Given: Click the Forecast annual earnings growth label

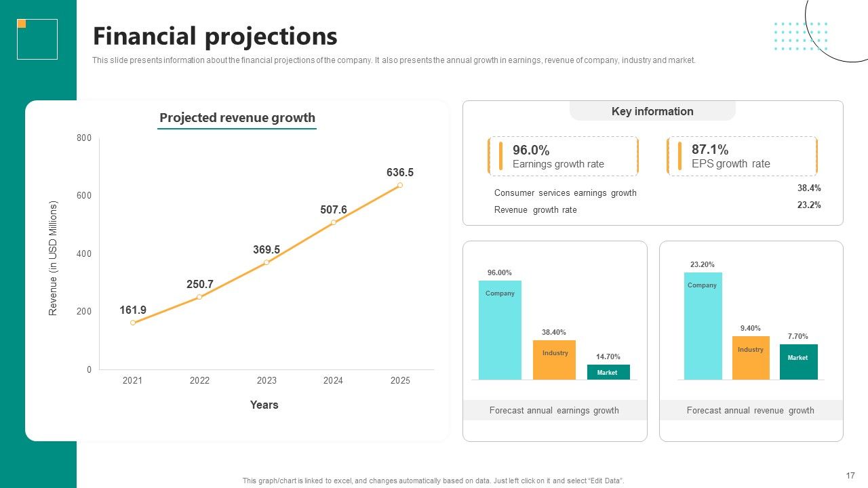Looking at the screenshot, I should click(x=554, y=410).
